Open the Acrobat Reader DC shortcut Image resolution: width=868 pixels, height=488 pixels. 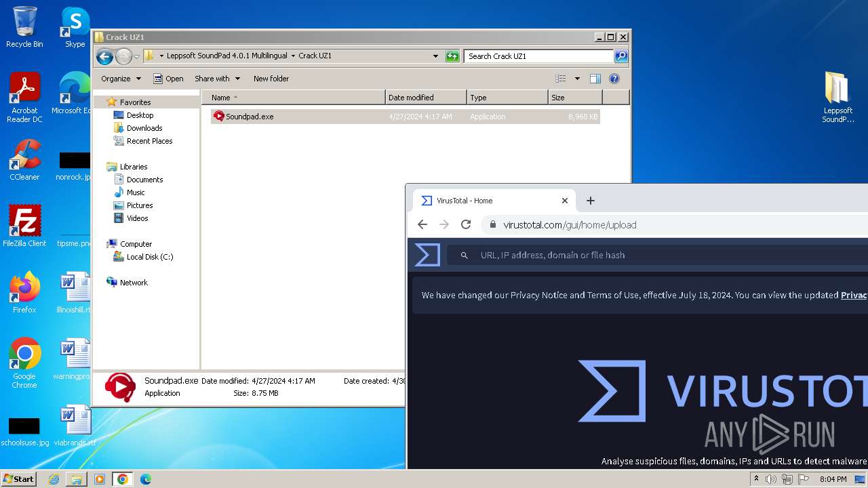24,98
